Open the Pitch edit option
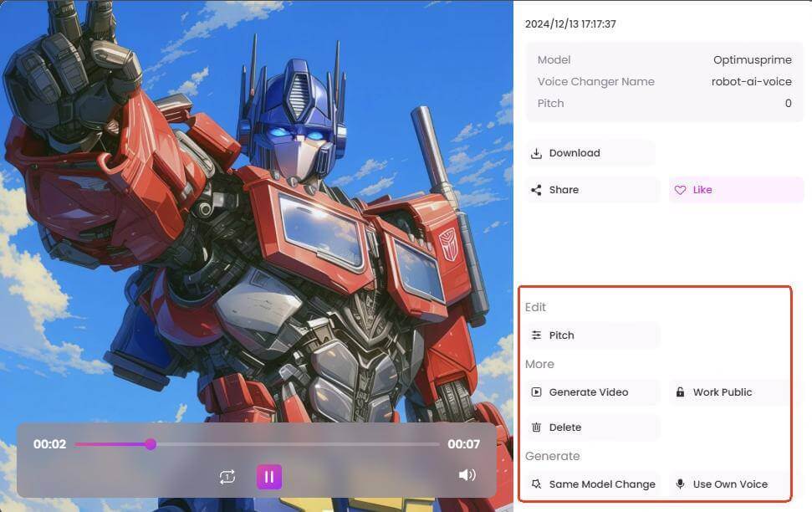This screenshot has width=812, height=512. pos(593,335)
